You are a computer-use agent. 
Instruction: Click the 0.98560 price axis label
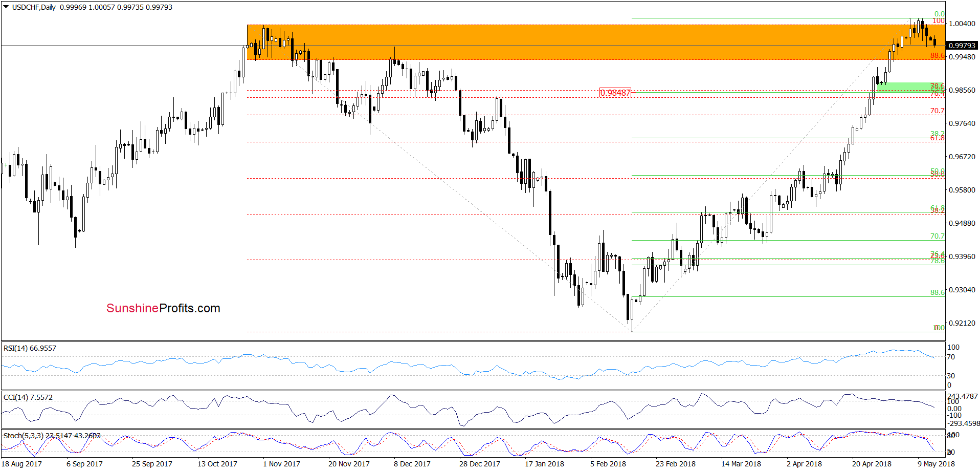pyautogui.click(x=962, y=90)
